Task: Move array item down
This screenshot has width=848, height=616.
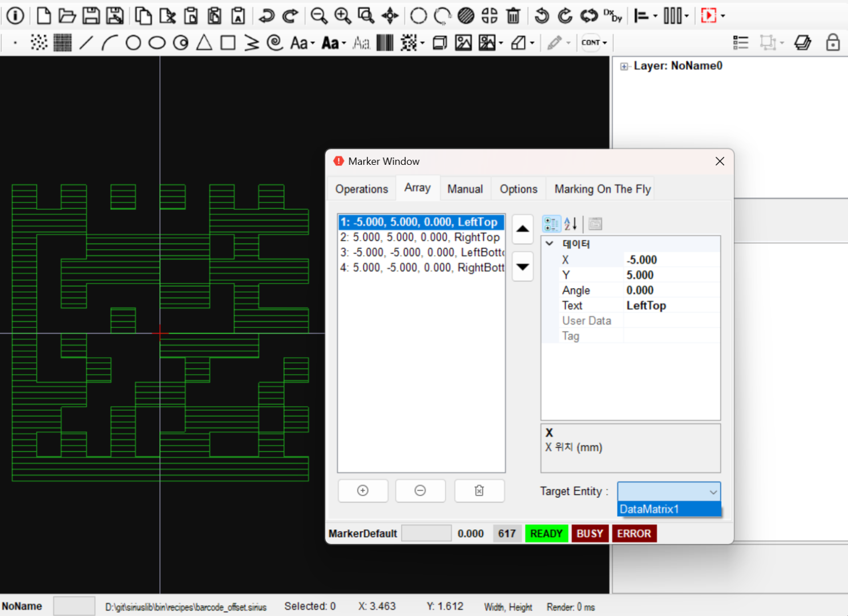Action: (x=523, y=266)
